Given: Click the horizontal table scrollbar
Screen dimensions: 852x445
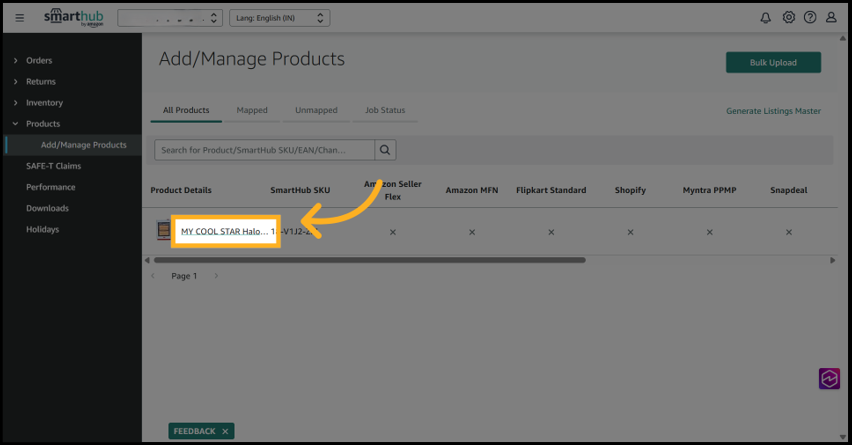Looking at the screenshot, I should pos(370,260).
